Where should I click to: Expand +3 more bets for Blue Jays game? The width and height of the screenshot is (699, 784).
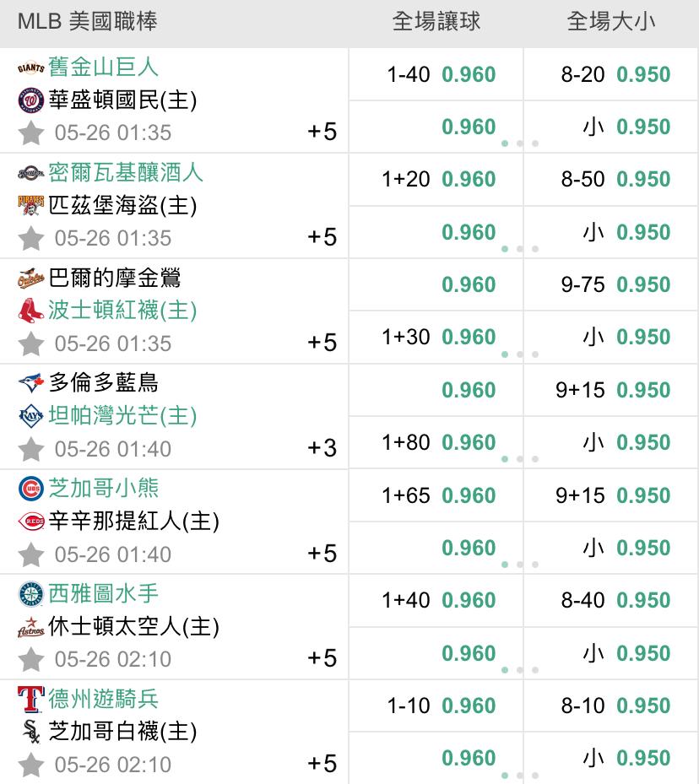point(322,448)
